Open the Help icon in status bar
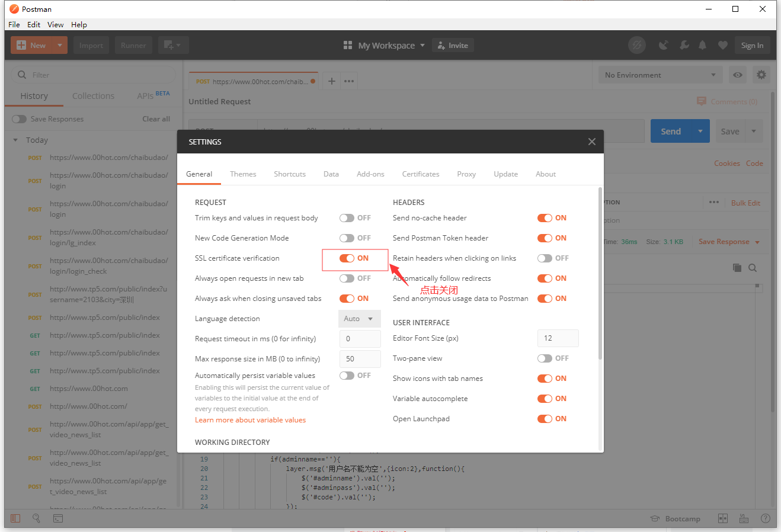Image resolution: width=781 pixels, height=532 pixels. [x=766, y=518]
